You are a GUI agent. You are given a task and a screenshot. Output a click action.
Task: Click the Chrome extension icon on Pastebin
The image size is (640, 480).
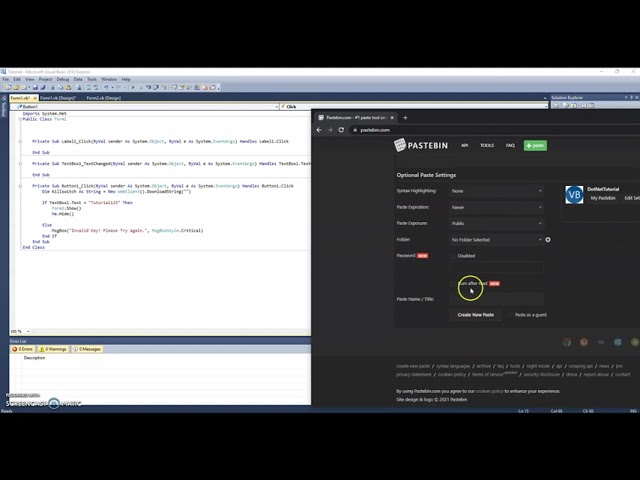(x=567, y=342)
